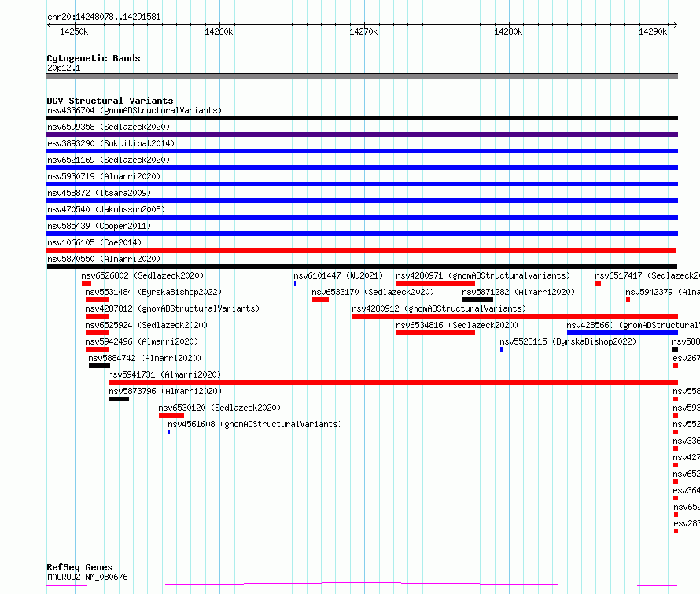The width and height of the screenshot is (700, 594).
Task: Open the nsv5870550 (Almarri2020) label
Action: click(104, 259)
